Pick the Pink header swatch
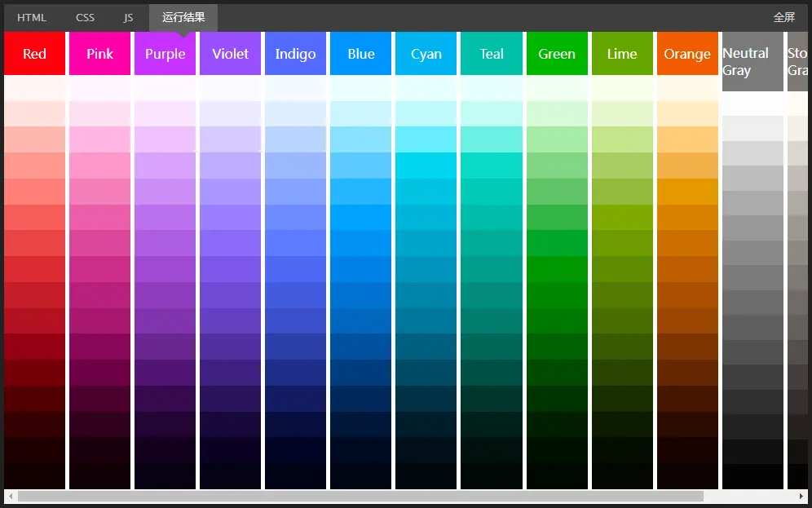This screenshot has width=812, height=508. (99, 54)
